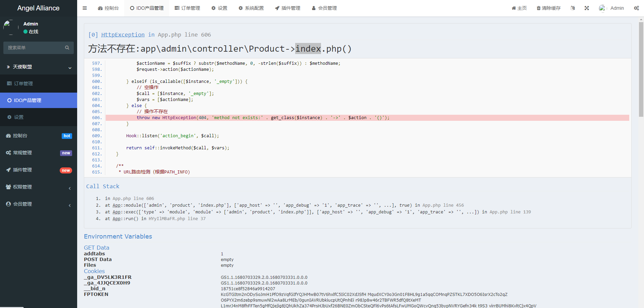Open 插件管理 in the sidebar
The image size is (644, 308).
[22, 170]
